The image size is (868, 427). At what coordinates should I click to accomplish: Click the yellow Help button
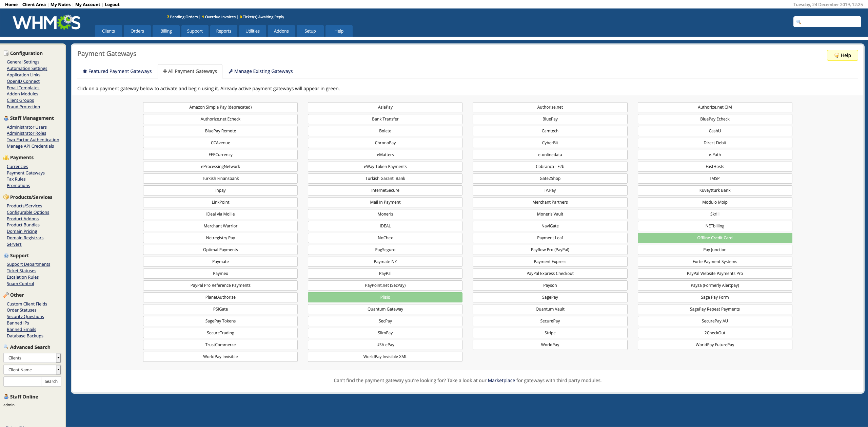pos(843,55)
